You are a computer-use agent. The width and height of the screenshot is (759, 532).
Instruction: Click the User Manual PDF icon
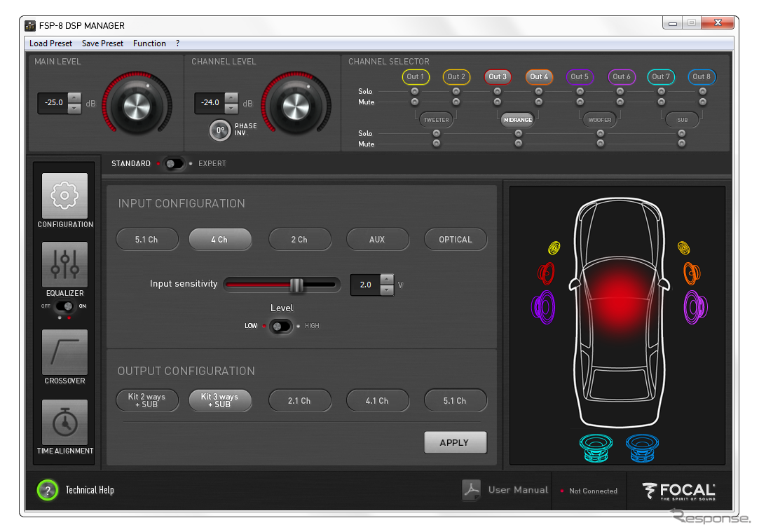point(471,490)
